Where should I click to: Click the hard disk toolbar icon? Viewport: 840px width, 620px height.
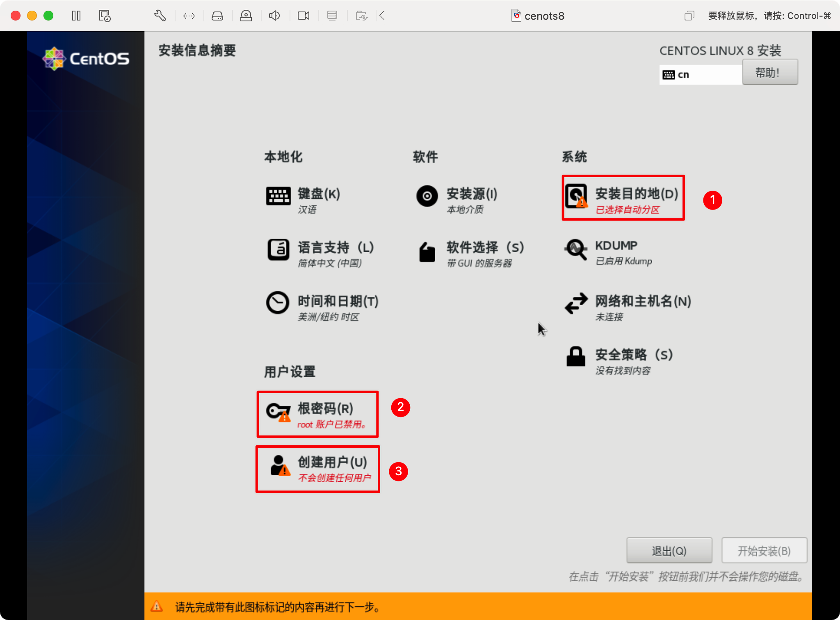pyautogui.click(x=217, y=16)
